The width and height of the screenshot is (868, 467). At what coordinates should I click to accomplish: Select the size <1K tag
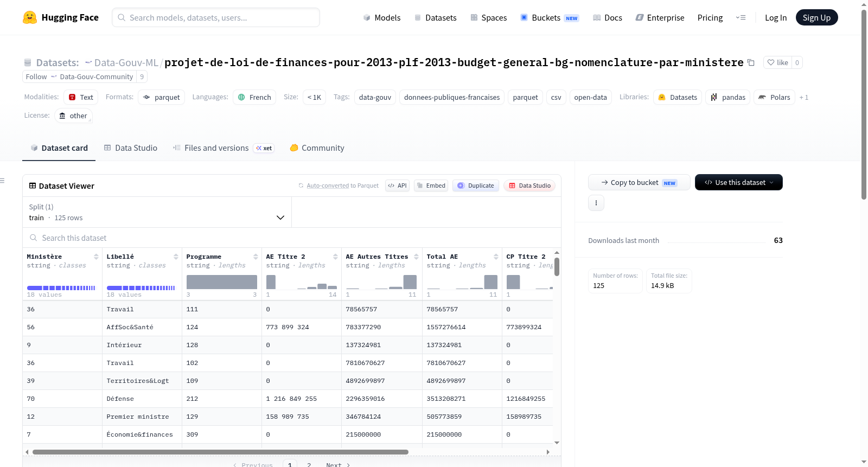tap(314, 97)
